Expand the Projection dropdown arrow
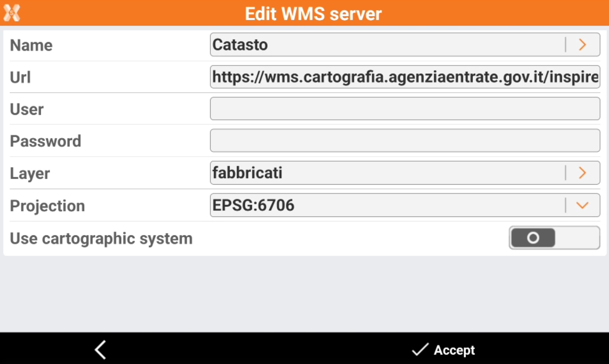This screenshot has height=364, width=609. 582,205
